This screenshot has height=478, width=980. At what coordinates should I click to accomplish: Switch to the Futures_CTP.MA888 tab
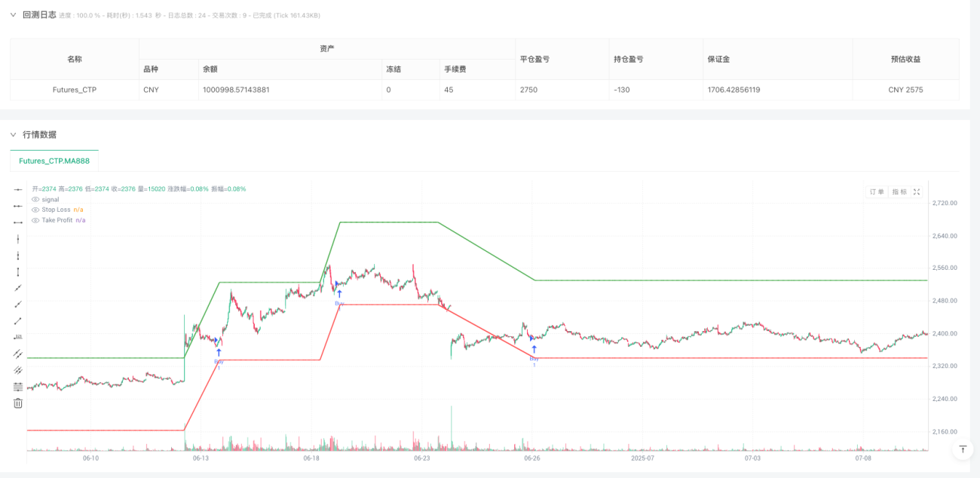(53, 161)
